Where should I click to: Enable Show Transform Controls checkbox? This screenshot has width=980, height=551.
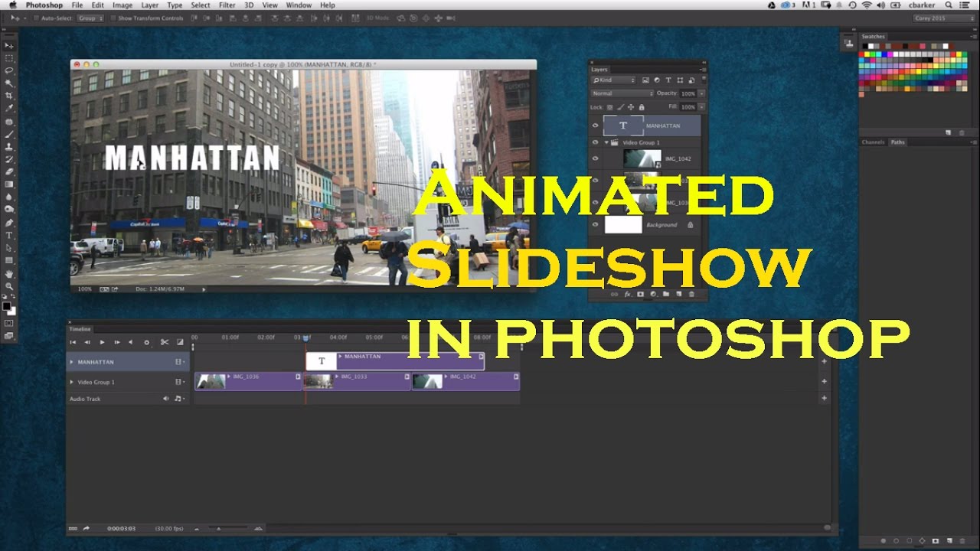coord(113,18)
